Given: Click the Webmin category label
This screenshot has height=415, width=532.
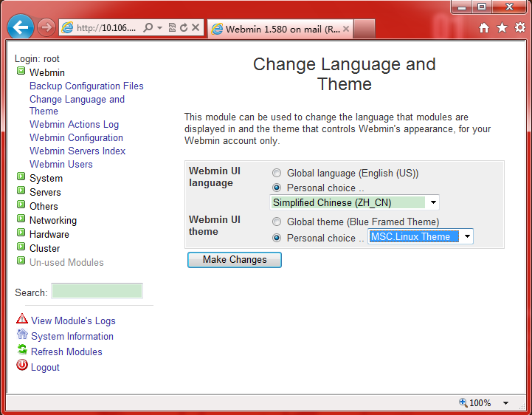Looking at the screenshot, I should [x=47, y=72].
